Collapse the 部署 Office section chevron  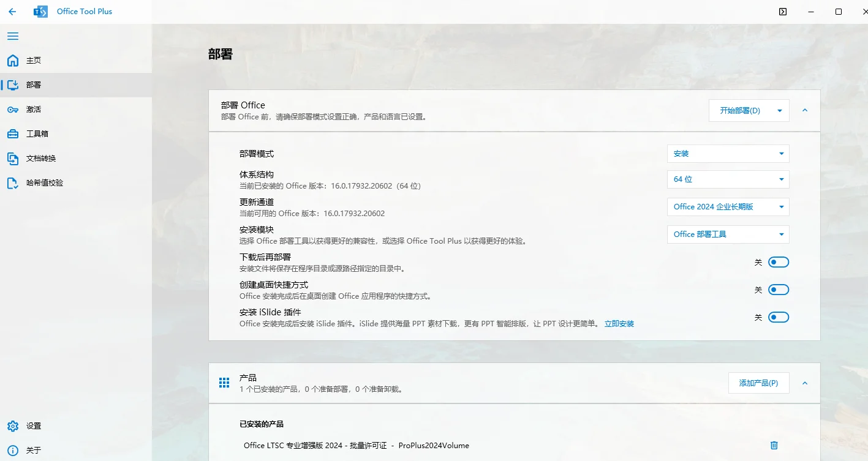[x=805, y=111]
